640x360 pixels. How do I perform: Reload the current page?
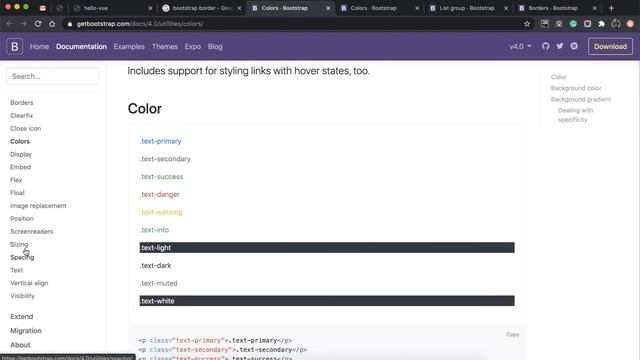coord(38,24)
